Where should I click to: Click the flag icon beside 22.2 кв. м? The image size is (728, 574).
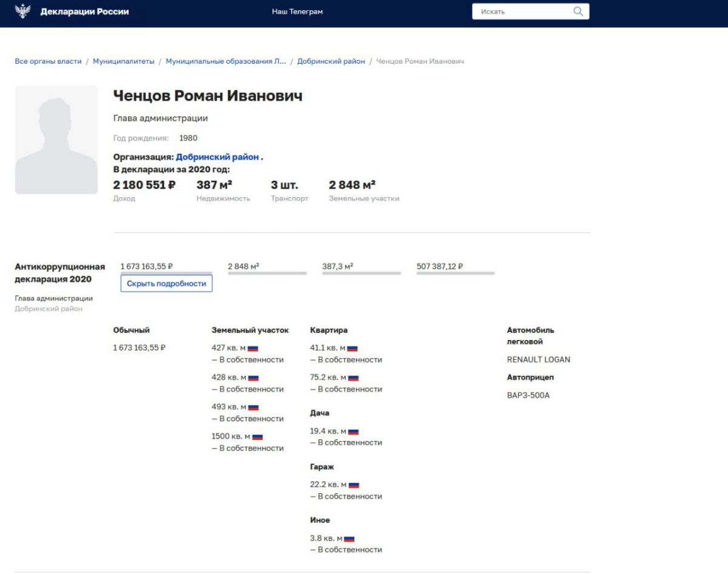(354, 485)
